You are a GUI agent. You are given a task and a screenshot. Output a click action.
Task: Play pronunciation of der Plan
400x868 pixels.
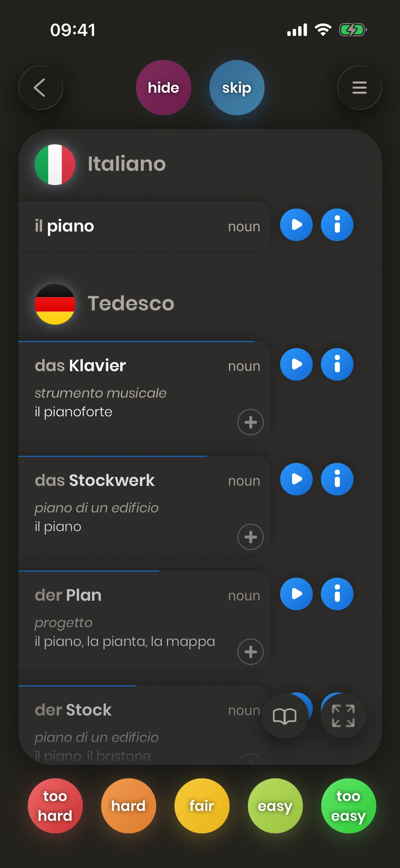(296, 594)
